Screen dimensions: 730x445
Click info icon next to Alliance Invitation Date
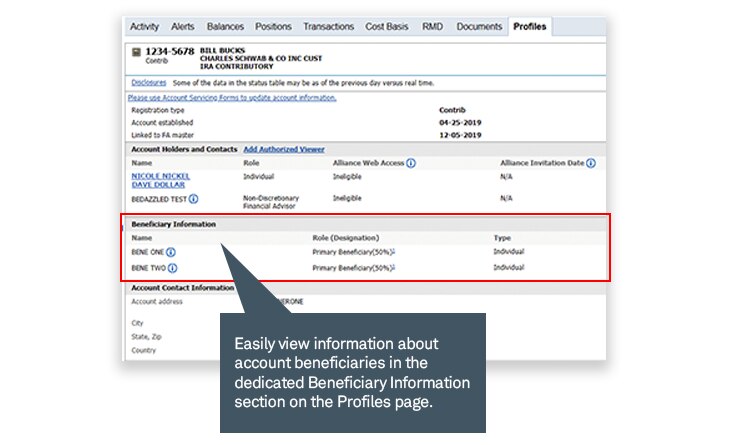click(x=590, y=163)
